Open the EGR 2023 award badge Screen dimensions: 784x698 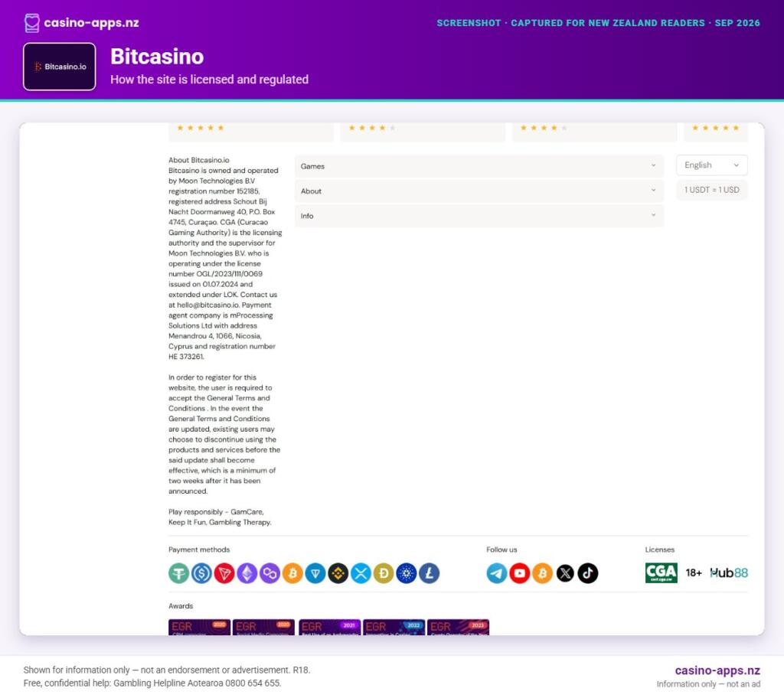[459, 628]
